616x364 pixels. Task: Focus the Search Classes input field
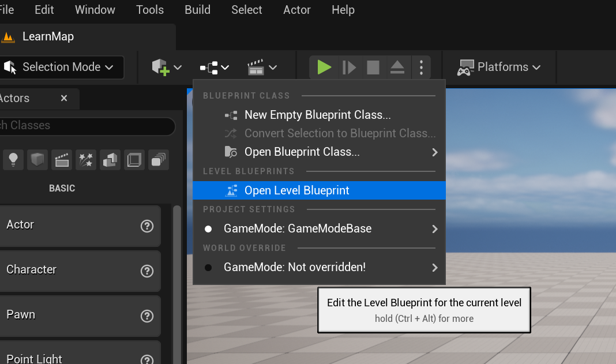click(87, 126)
